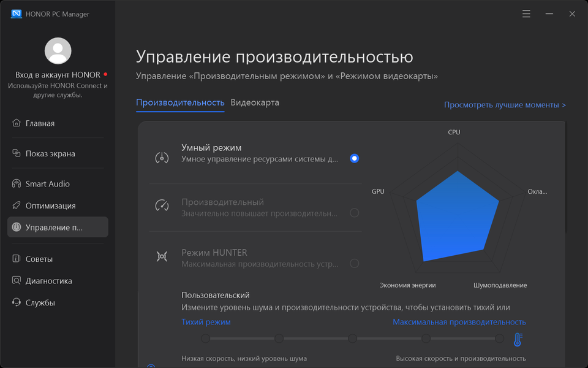Open the hamburger menu in title bar
This screenshot has width=588, height=368.
click(x=526, y=14)
